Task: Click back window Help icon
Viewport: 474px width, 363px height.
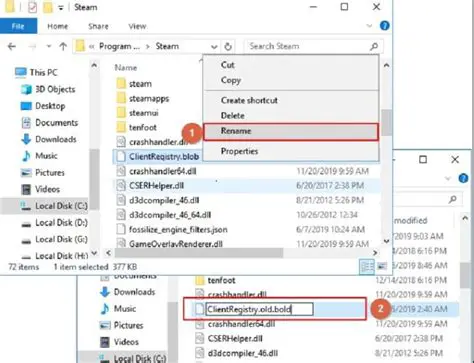Action: tap(463, 179)
